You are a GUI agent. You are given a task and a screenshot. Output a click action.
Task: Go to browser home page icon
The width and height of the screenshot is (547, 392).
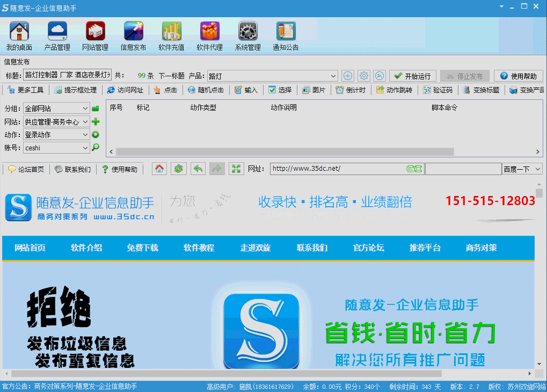(159, 169)
